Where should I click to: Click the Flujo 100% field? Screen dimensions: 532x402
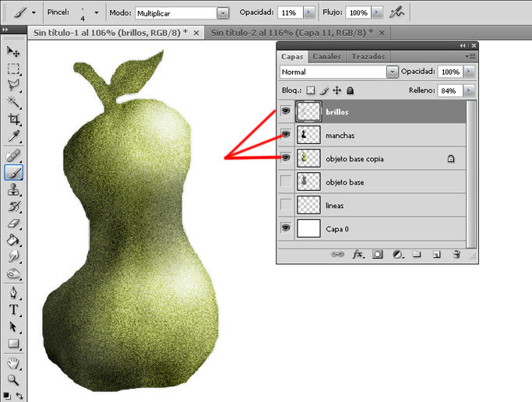(358, 13)
